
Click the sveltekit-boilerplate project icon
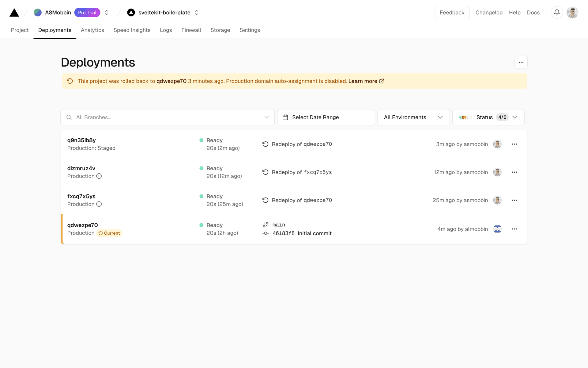tap(131, 13)
